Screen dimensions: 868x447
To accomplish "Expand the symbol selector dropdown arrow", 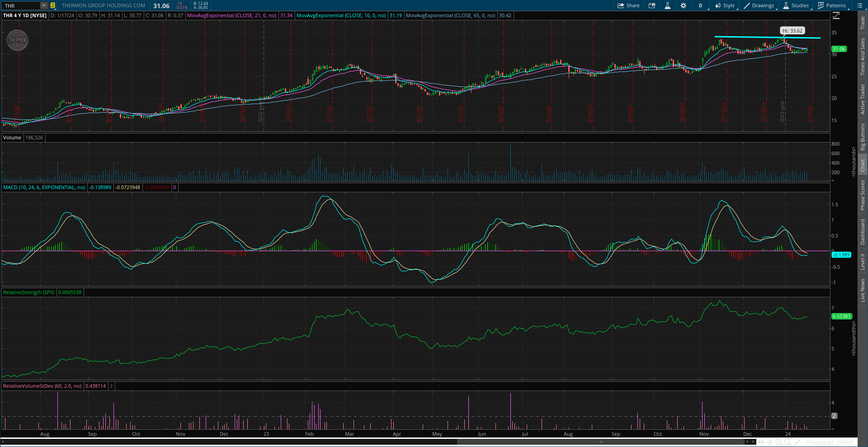I will pyautogui.click(x=44, y=5).
